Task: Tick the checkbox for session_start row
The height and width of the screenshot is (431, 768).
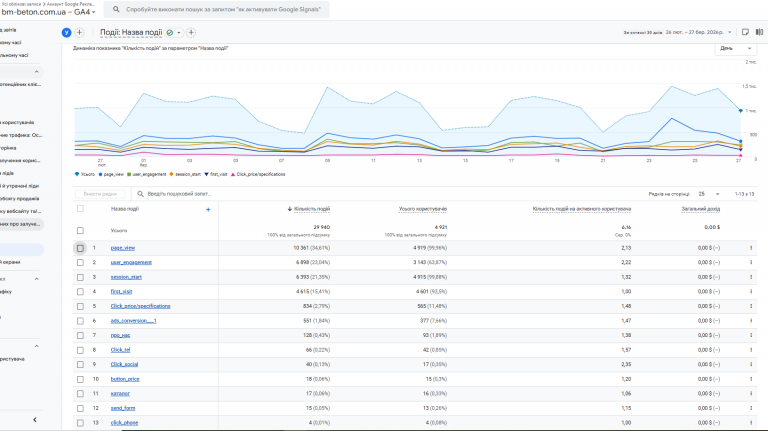Action: [80, 276]
